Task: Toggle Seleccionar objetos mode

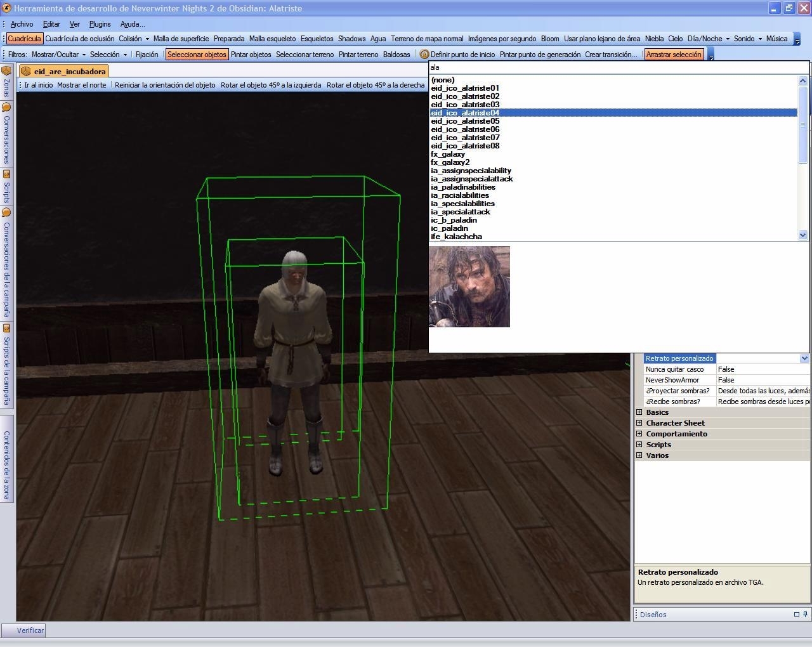Action: click(197, 55)
